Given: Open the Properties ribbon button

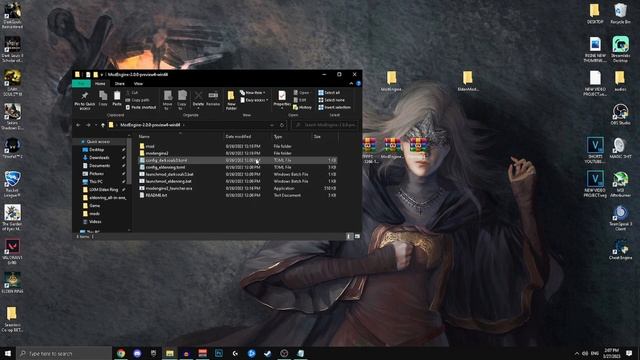Looking at the screenshot, I should 282,100.
